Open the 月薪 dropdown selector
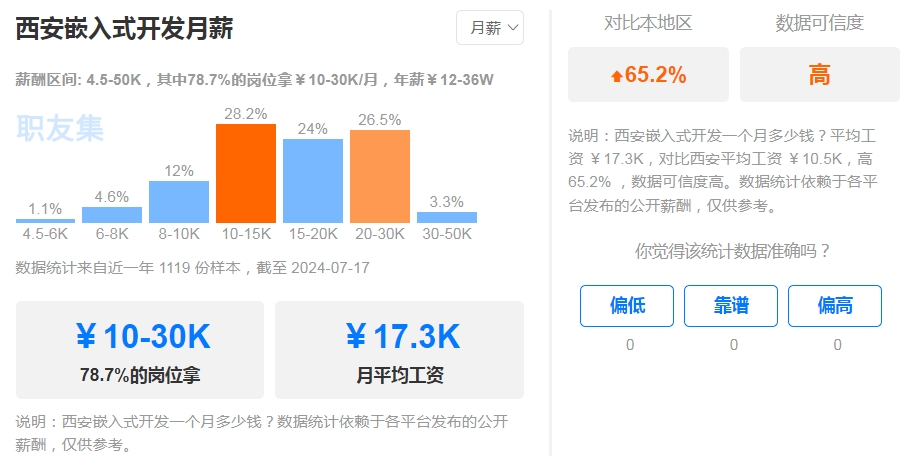920x469 pixels. 490,28
